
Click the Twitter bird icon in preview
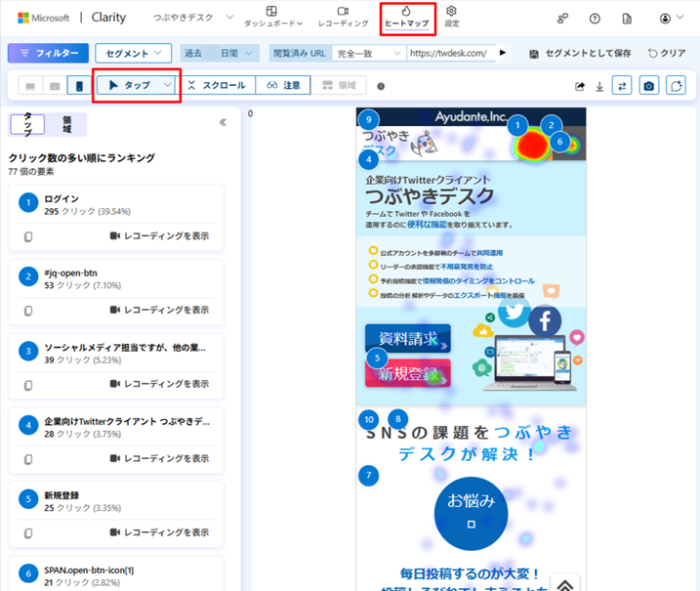(514, 311)
